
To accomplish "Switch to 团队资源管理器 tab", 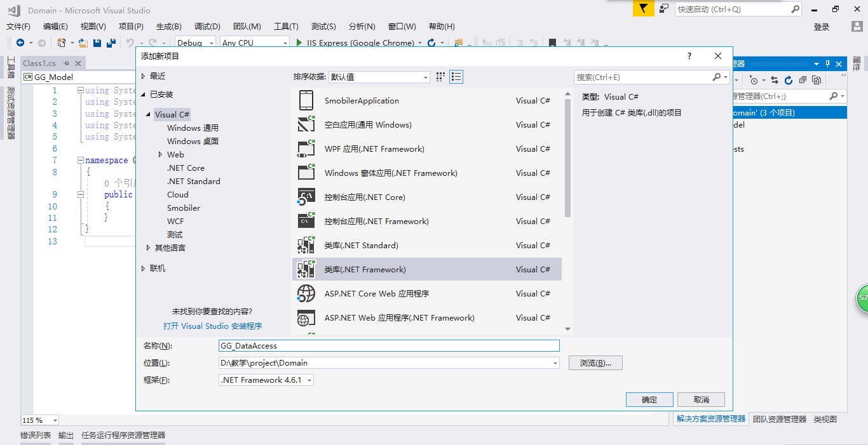I will click(x=780, y=419).
